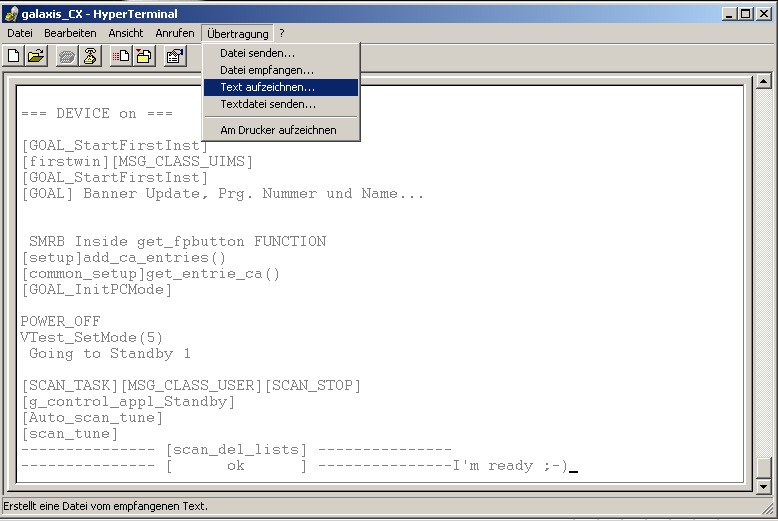
Task: Click '[SCAN_TASK][MSG_CLASS_USER][SCAN_STOP]' line
Action: (191, 386)
